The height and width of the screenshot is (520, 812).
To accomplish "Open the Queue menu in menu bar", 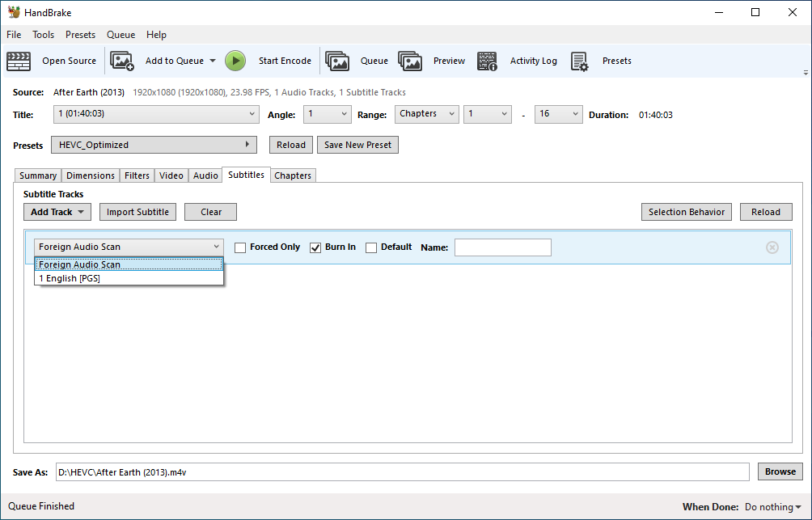I will click(121, 35).
